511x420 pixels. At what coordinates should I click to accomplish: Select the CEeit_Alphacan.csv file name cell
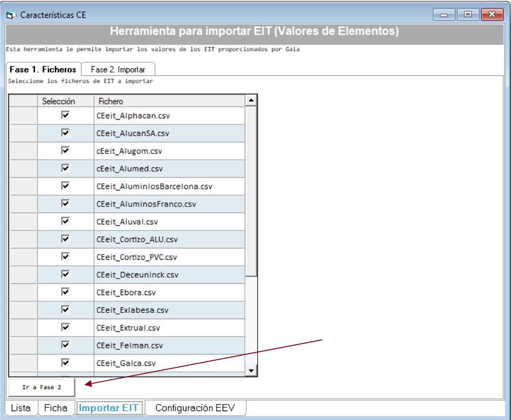click(169, 115)
